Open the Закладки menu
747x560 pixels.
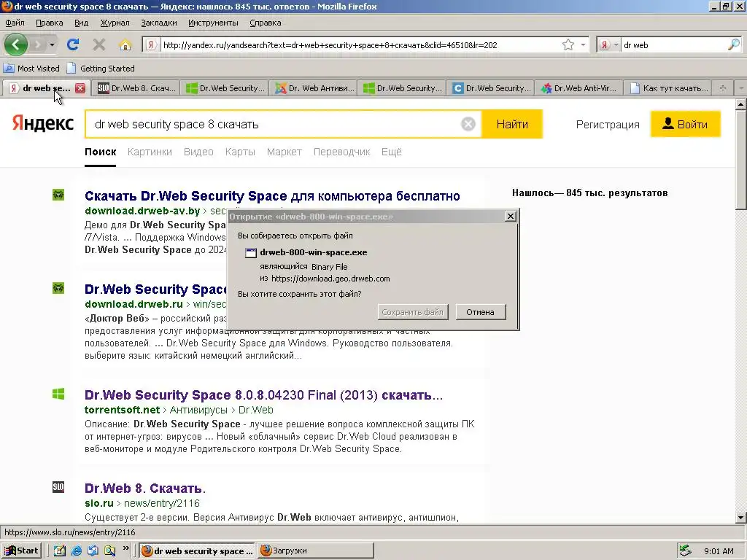click(x=158, y=23)
